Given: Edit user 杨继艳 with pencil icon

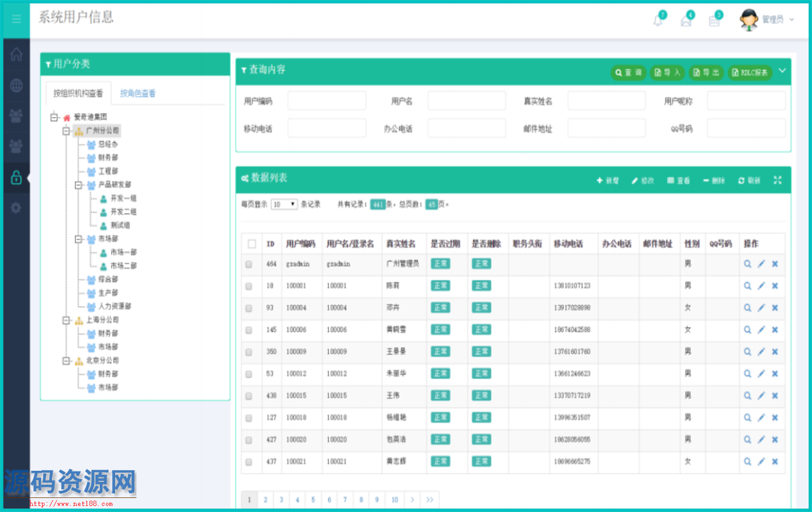Looking at the screenshot, I should point(761,418).
